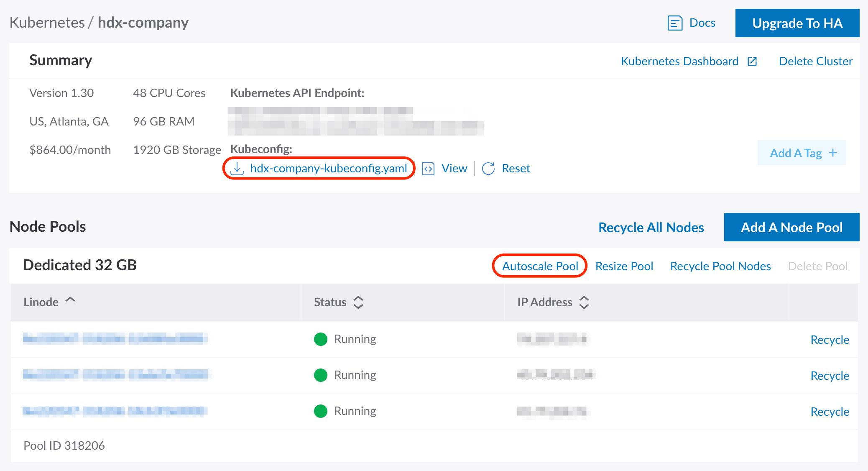This screenshot has width=868, height=471.
Task: Click Delete Cluster link
Action: click(815, 61)
